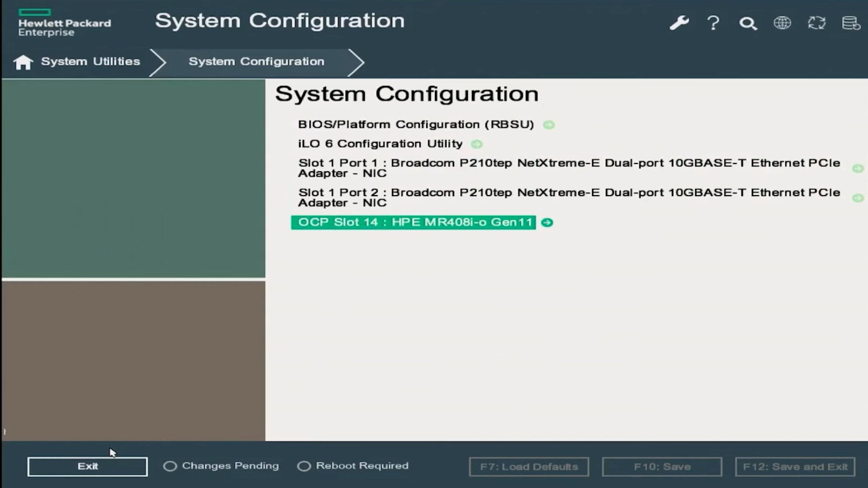Image resolution: width=868 pixels, height=488 pixels.
Task: Click the home icon in breadcrumb
Action: coord(23,62)
